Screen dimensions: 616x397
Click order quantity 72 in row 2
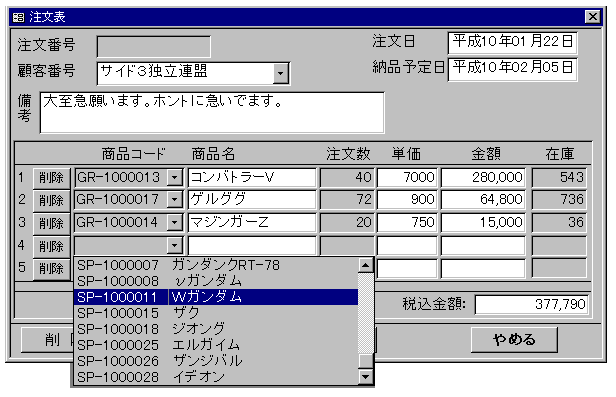pos(347,200)
